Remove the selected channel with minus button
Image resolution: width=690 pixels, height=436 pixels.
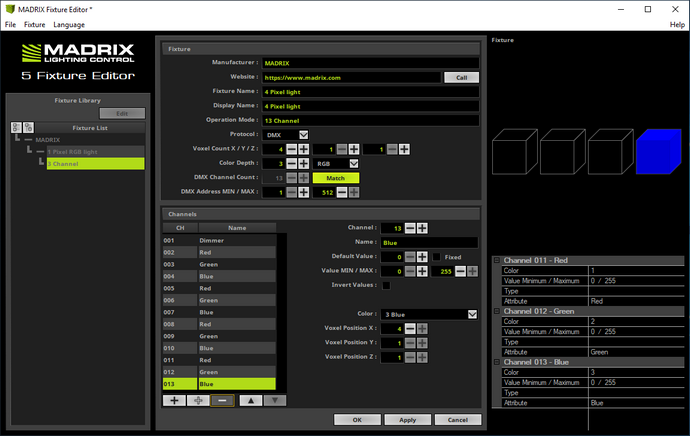[222, 400]
